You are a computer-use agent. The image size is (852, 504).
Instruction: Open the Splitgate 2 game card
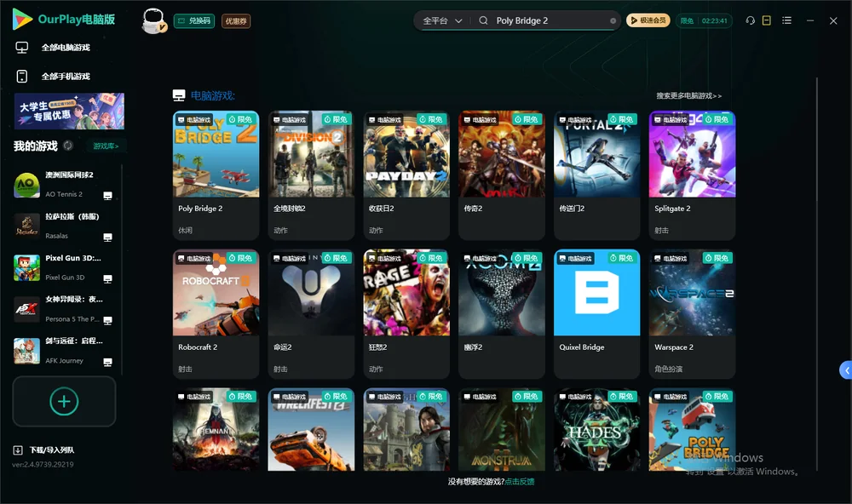click(x=692, y=175)
